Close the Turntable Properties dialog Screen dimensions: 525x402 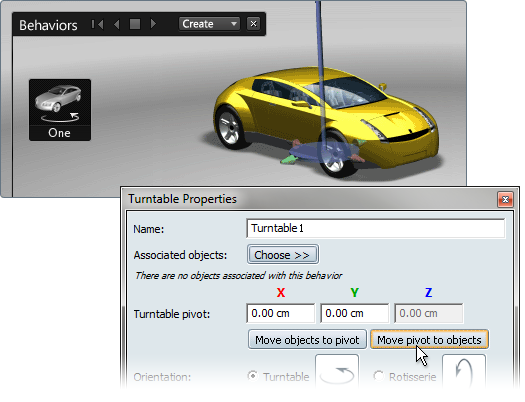point(505,199)
